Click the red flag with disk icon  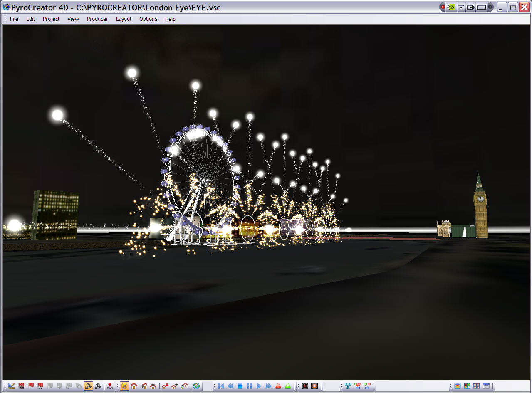(x=21, y=386)
